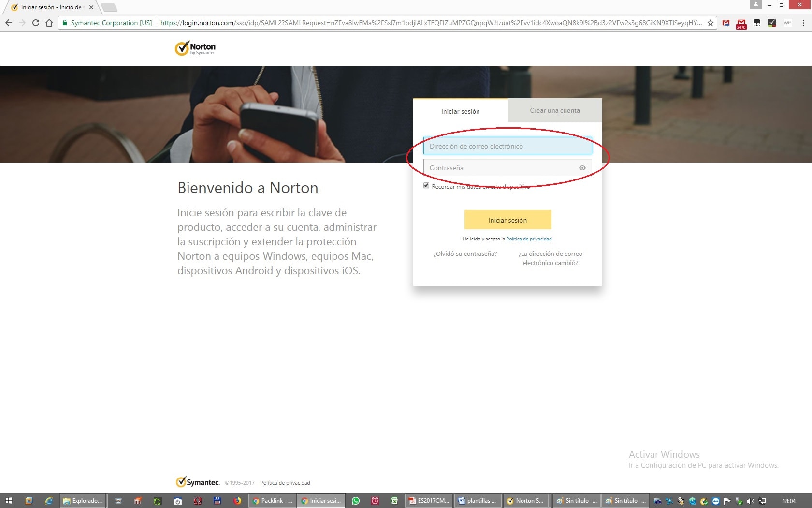Screen dimensions: 812x508
Task: Open the floppy disk taskbar icon
Action: click(217, 501)
